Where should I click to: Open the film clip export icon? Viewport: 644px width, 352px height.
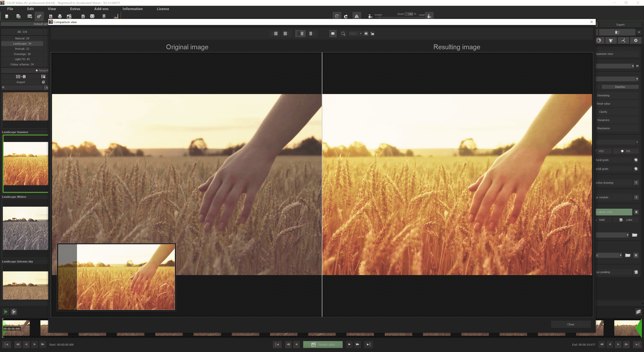(69, 16)
